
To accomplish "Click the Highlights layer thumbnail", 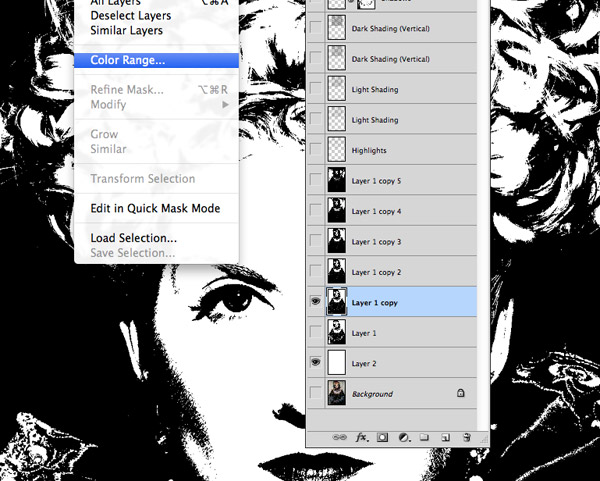I will tap(337, 149).
